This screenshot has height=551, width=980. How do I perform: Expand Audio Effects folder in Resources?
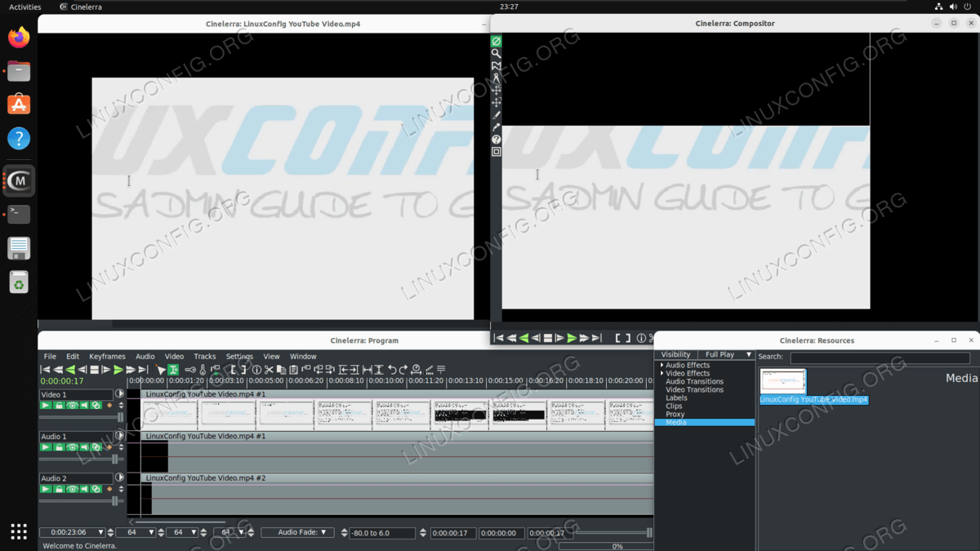coord(662,365)
